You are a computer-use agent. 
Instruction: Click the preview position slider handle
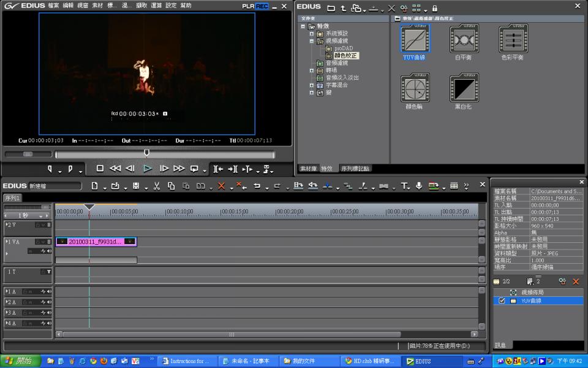click(x=146, y=153)
